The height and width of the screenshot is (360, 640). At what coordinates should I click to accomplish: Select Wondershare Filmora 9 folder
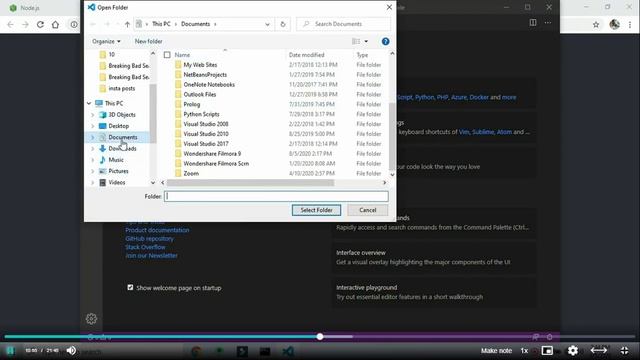coord(212,153)
